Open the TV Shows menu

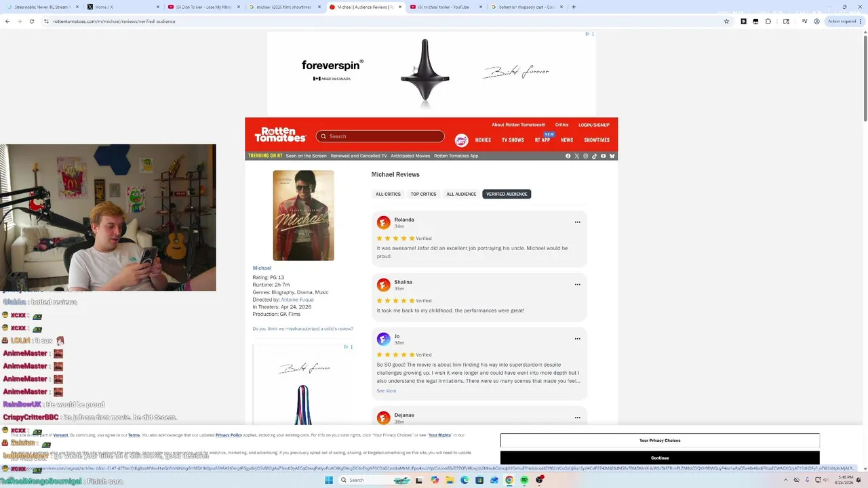pos(513,140)
